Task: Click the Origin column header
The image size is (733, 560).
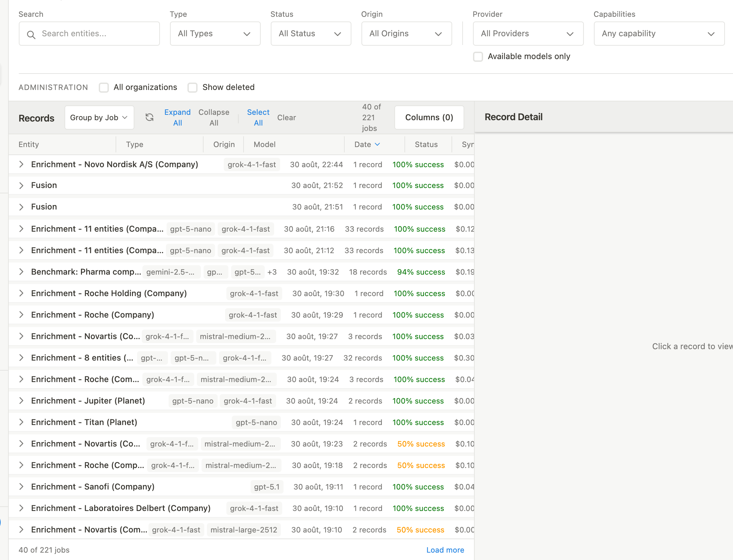Action: tap(224, 144)
